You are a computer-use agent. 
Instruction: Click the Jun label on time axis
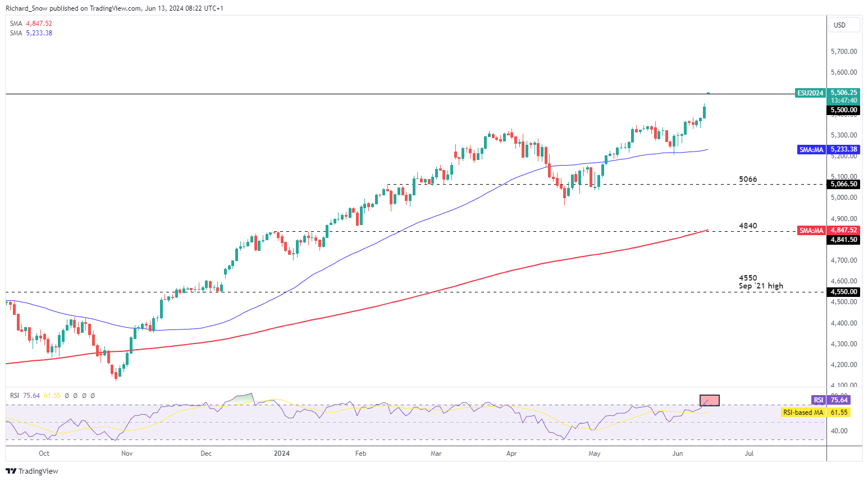[678, 453]
